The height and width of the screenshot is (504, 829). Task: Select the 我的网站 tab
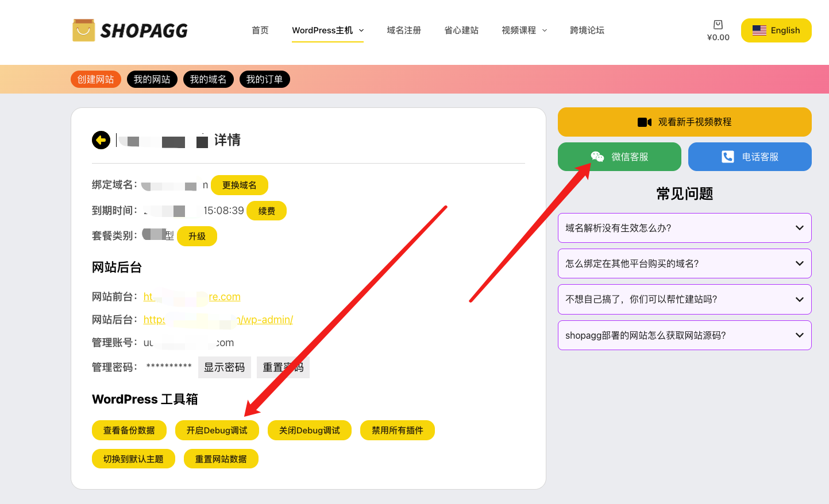click(x=152, y=79)
